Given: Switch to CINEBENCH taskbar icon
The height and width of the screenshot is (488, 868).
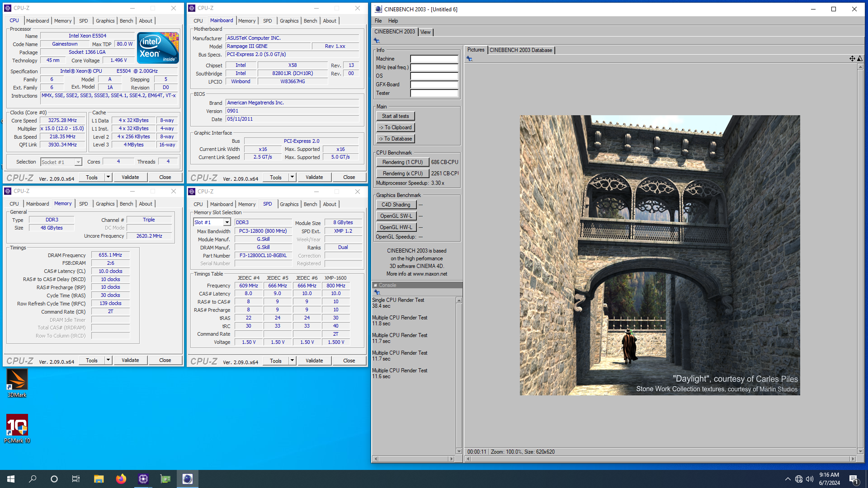Looking at the screenshot, I should coord(188,479).
